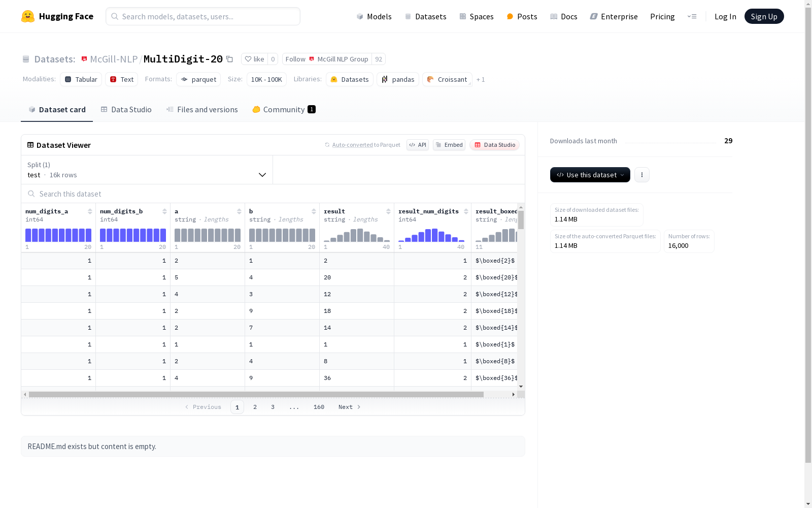Click the Text modality tag
Screen dimensions: 812x508
pos(122,79)
